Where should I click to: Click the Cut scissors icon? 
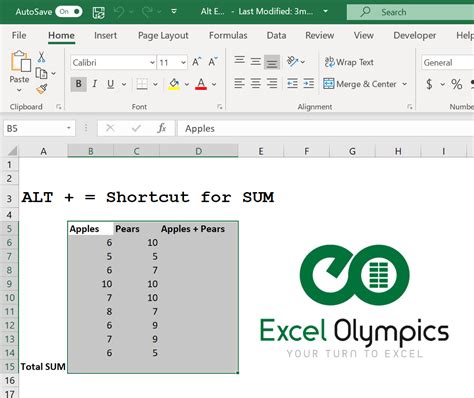(x=41, y=57)
